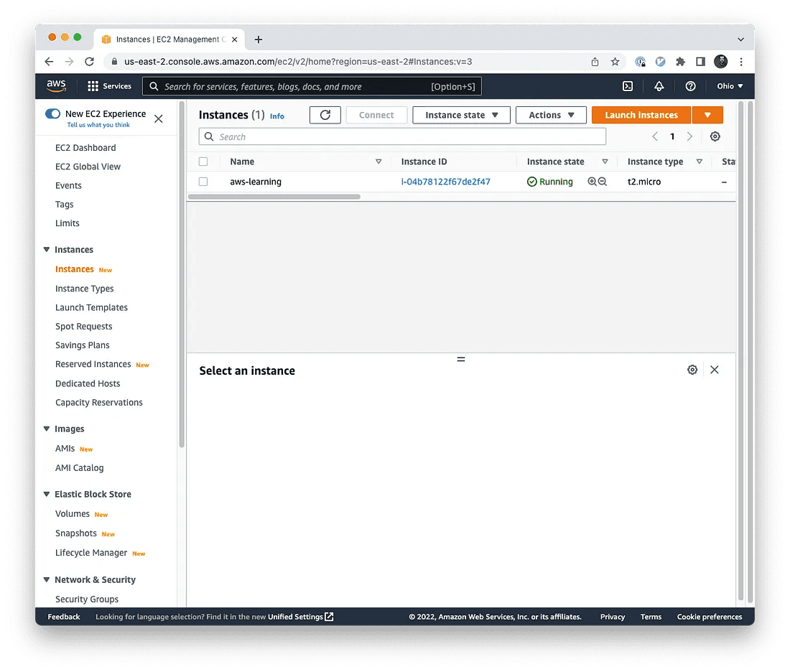The height and width of the screenshot is (672, 790).
Task: Click zoom-in filter icon beside Running
Action: coord(592,182)
